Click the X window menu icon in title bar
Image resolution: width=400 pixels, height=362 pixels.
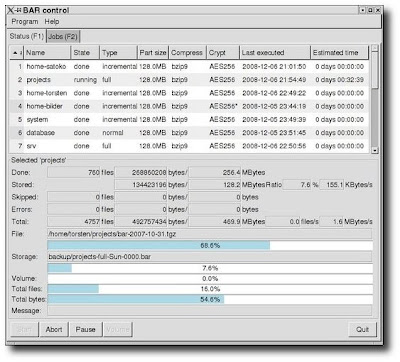[x=11, y=10]
